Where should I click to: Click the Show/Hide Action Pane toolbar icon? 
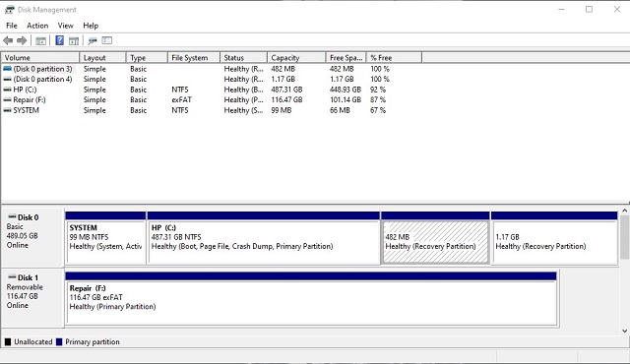74,40
